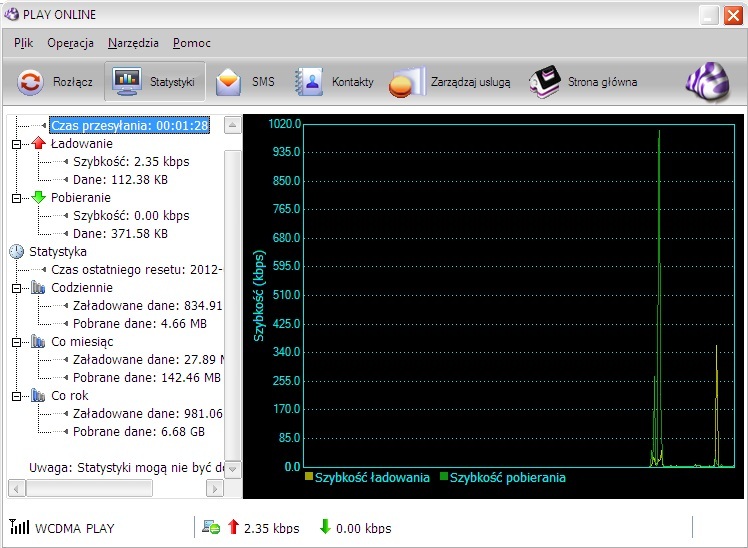Open the Narzędzia menu
The image size is (748, 548).
[x=133, y=43]
